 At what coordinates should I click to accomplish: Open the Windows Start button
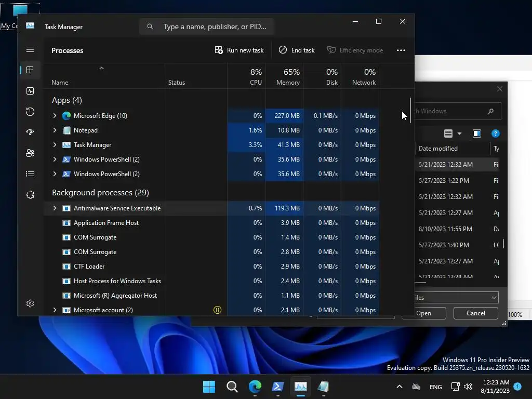(x=209, y=387)
